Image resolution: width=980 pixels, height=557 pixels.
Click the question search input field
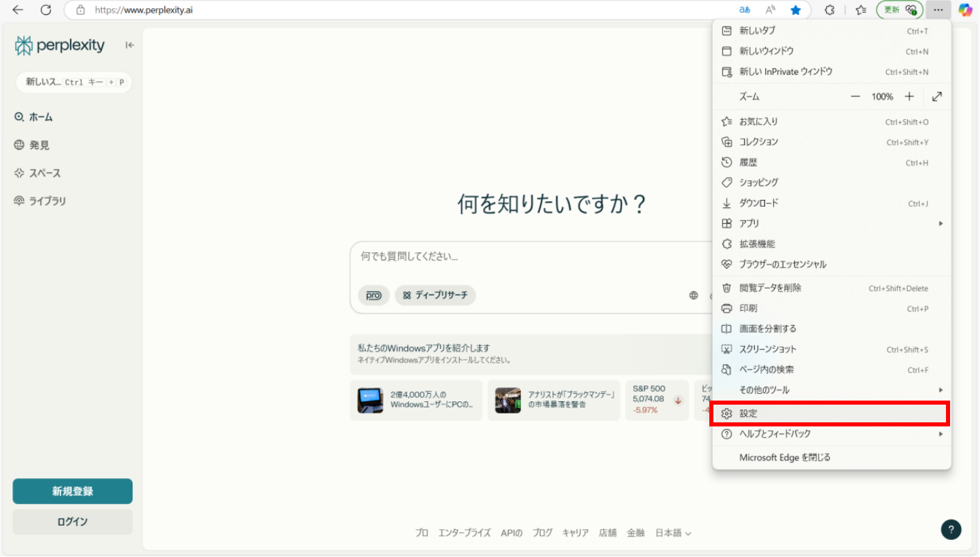pyautogui.click(x=530, y=257)
